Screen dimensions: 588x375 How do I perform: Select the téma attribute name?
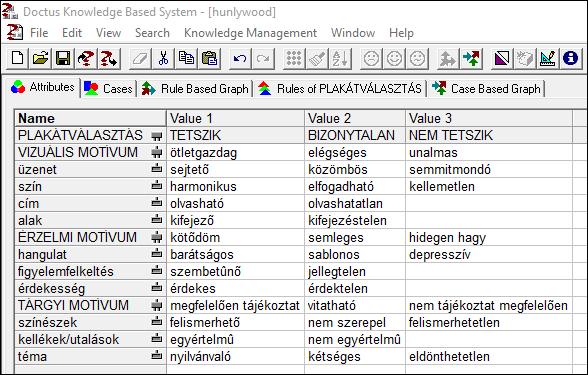pyautogui.click(x=32, y=356)
